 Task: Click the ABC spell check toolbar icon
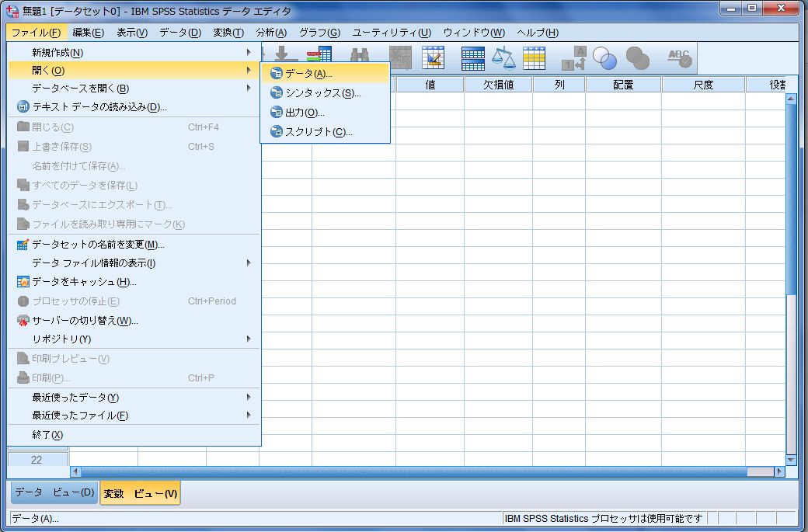(x=679, y=57)
